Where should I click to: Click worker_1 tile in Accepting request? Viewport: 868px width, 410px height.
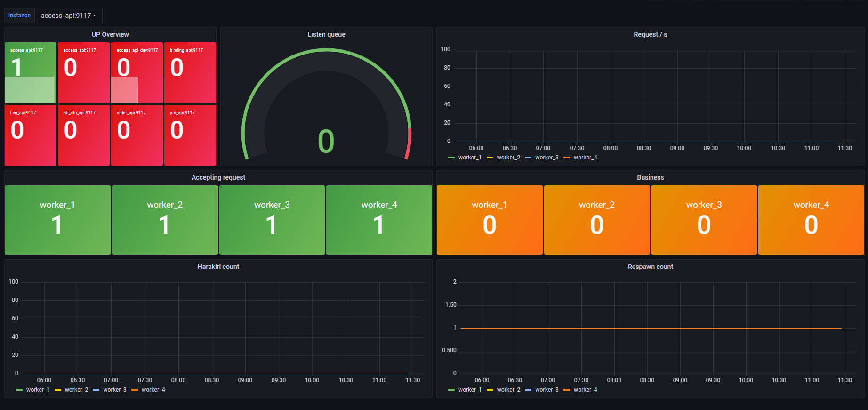tap(57, 220)
